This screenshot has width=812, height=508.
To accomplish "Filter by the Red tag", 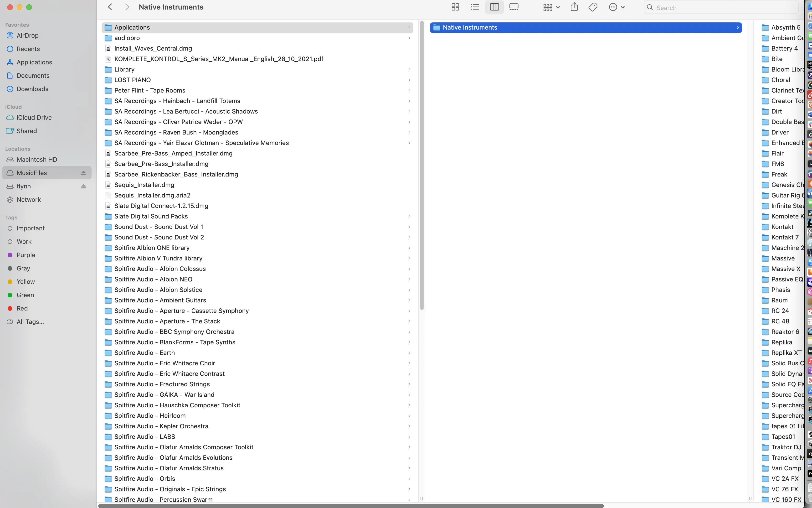I will click(22, 308).
